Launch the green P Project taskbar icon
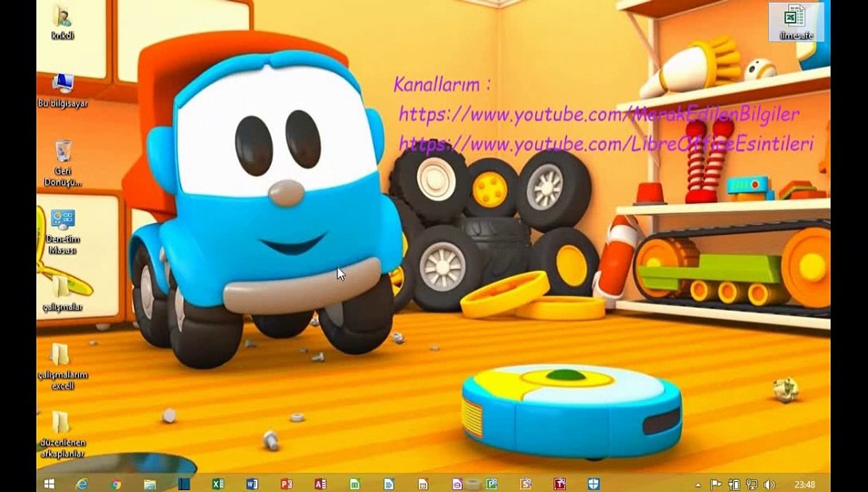Viewport: 868px width, 492px height. click(x=491, y=484)
